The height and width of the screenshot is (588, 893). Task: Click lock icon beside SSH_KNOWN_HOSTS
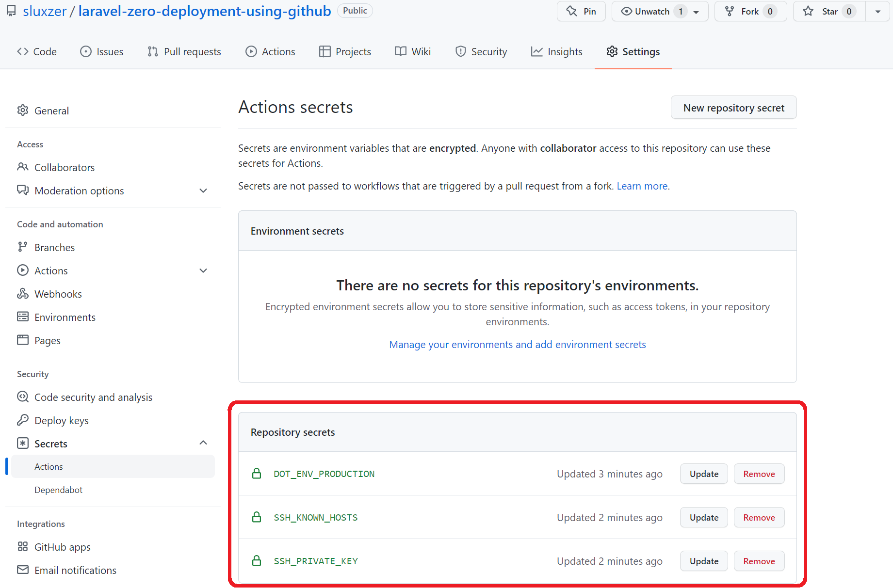tap(257, 517)
